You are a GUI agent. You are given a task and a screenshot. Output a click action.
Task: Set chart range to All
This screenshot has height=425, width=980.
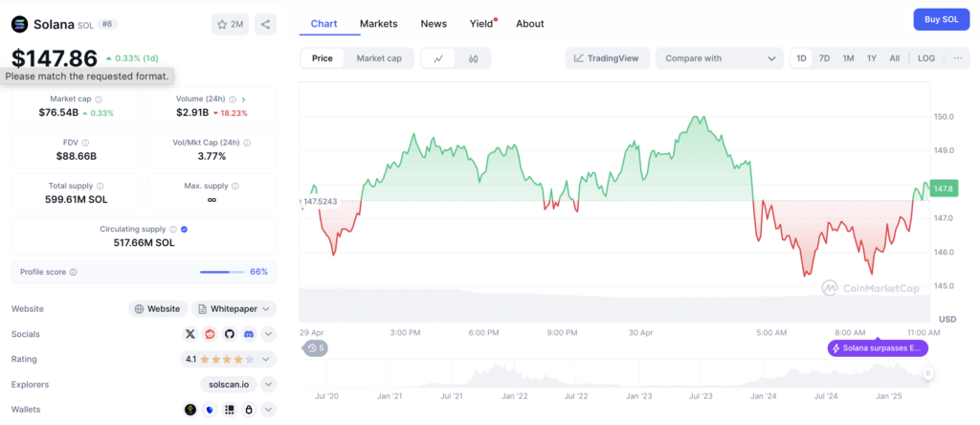(x=895, y=58)
